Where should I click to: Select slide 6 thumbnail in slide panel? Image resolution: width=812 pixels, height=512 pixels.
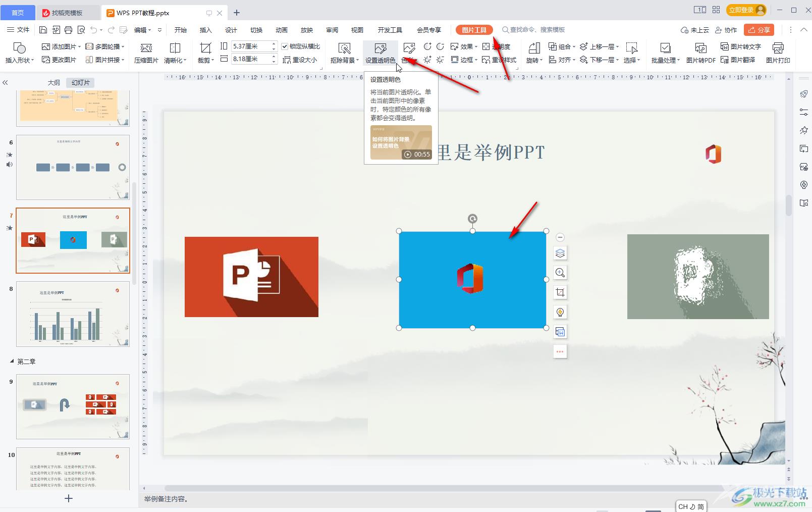(73, 167)
